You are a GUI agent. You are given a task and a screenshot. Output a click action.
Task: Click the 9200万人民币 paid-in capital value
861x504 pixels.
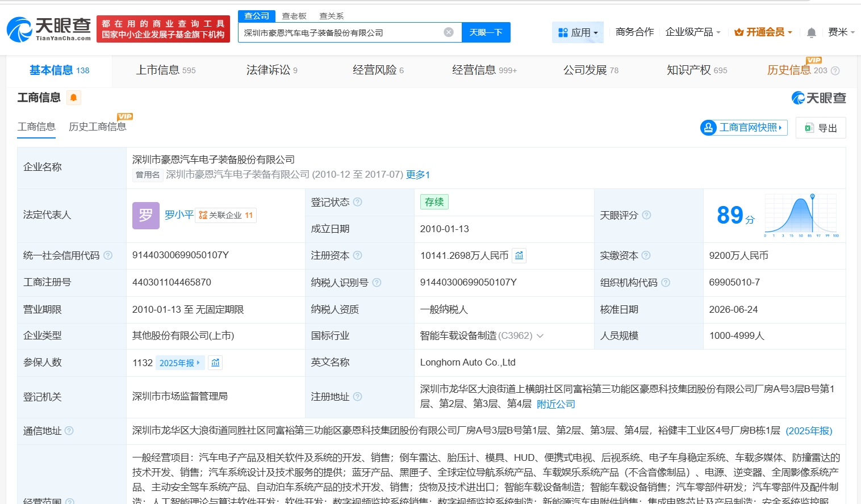739,255
